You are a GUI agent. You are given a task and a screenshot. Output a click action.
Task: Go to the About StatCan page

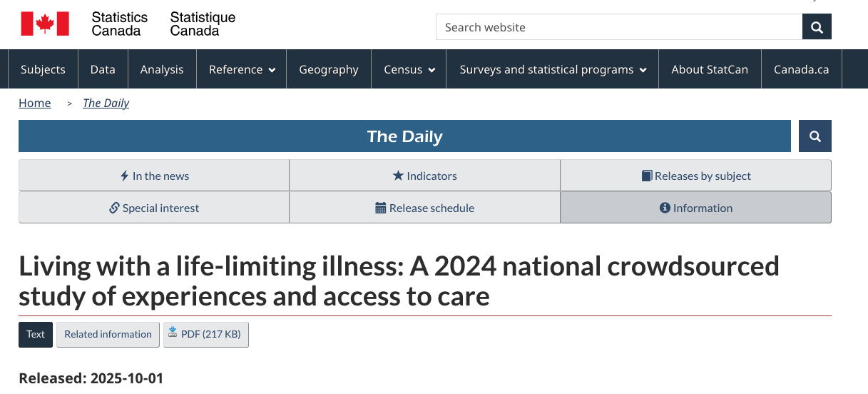[x=710, y=69]
